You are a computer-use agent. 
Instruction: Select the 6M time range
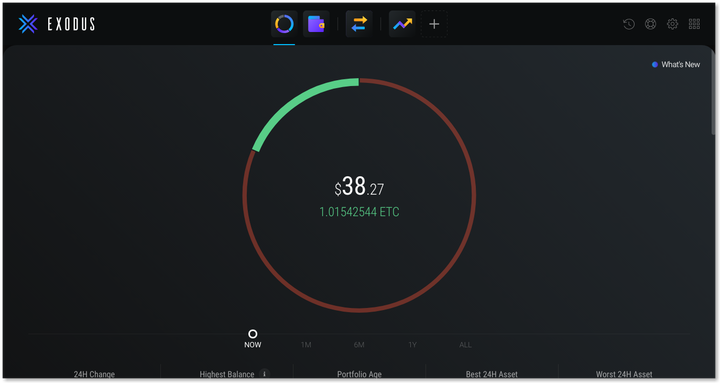pos(359,345)
